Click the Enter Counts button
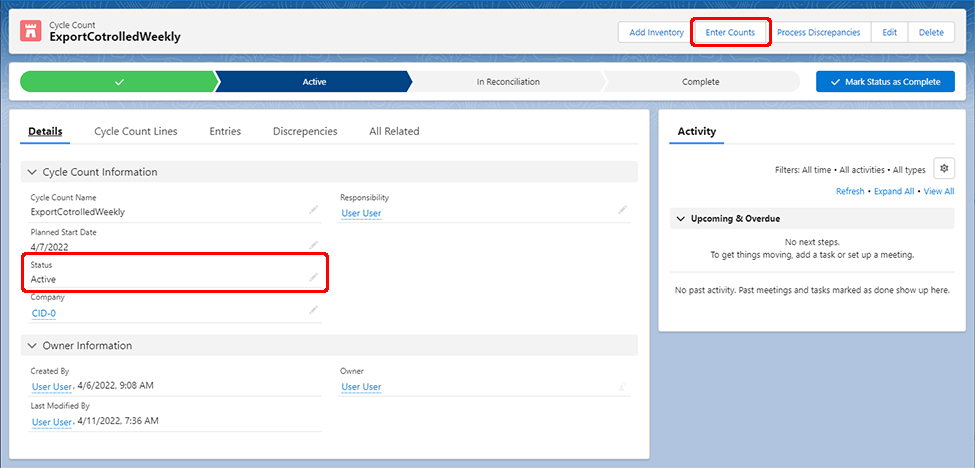 730,32
